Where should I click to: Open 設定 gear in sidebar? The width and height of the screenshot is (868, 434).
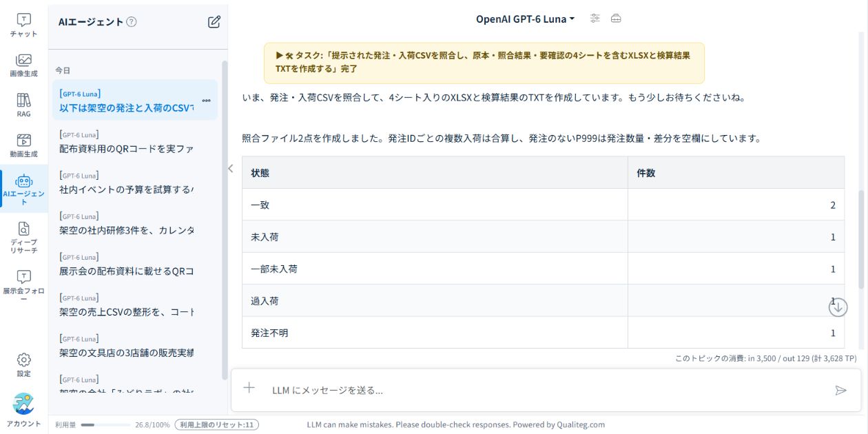pyautogui.click(x=23, y=365)
